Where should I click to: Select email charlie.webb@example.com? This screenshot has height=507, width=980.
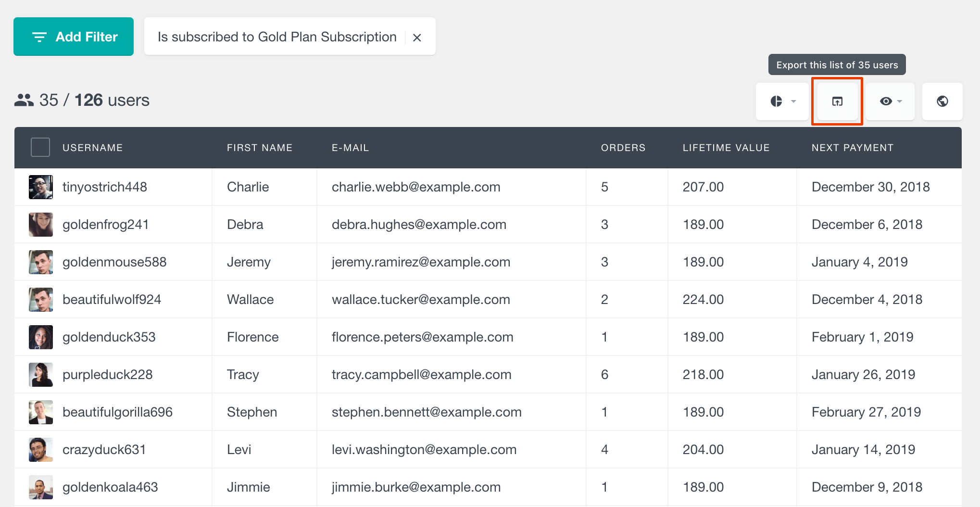coord(416,187)
